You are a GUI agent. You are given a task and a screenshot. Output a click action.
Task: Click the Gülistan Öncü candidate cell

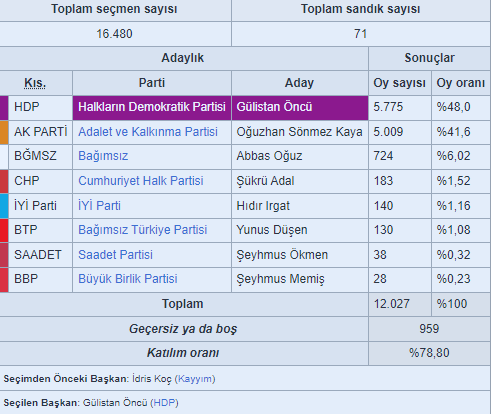pyautogui.click(x=300, y=108)
